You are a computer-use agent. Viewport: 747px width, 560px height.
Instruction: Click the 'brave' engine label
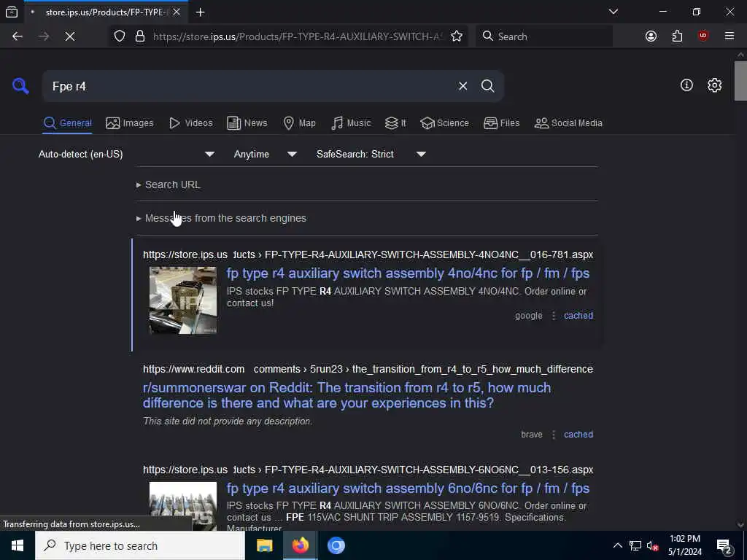coord(532,435)
